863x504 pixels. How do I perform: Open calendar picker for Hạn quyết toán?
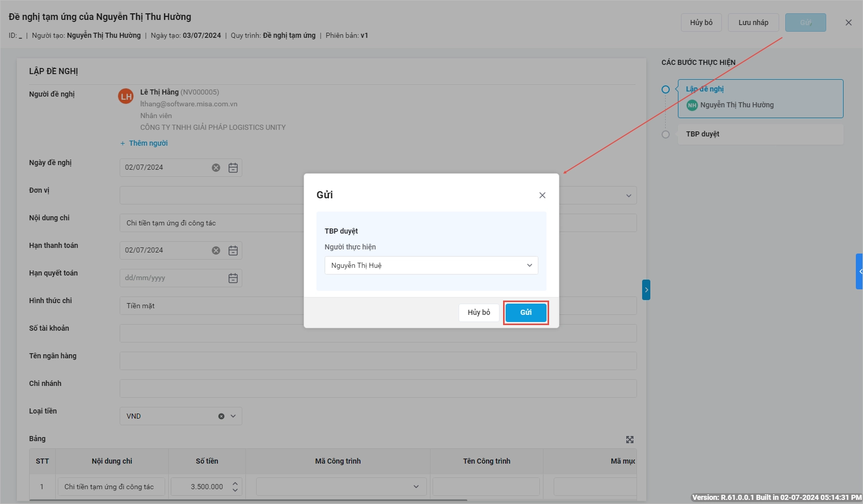point(233,278)
